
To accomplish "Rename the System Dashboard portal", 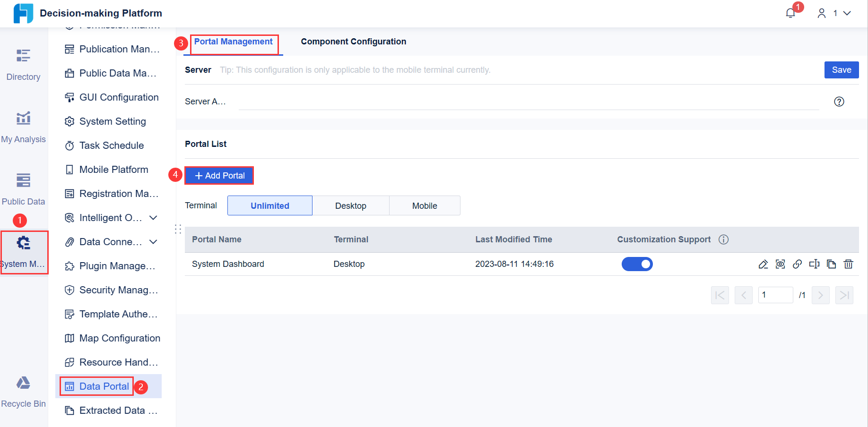I will pyautogui.click(x=815, y=264).
